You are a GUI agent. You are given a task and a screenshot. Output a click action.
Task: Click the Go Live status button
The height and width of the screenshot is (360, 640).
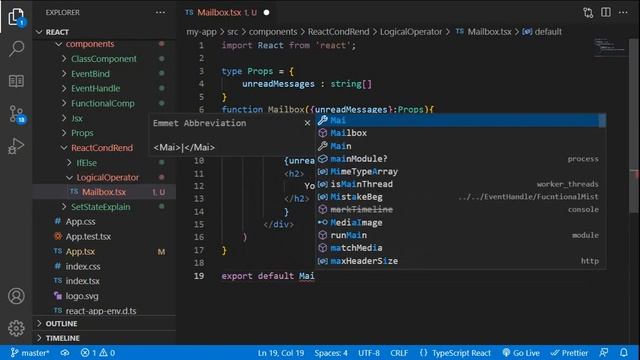tap(521, 353)
